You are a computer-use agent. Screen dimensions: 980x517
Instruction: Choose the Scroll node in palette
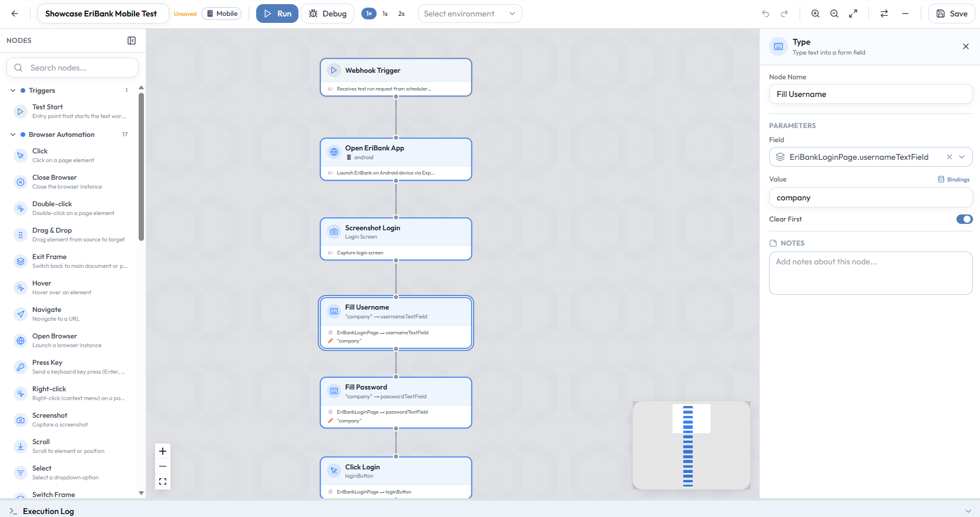pos(71,446)
